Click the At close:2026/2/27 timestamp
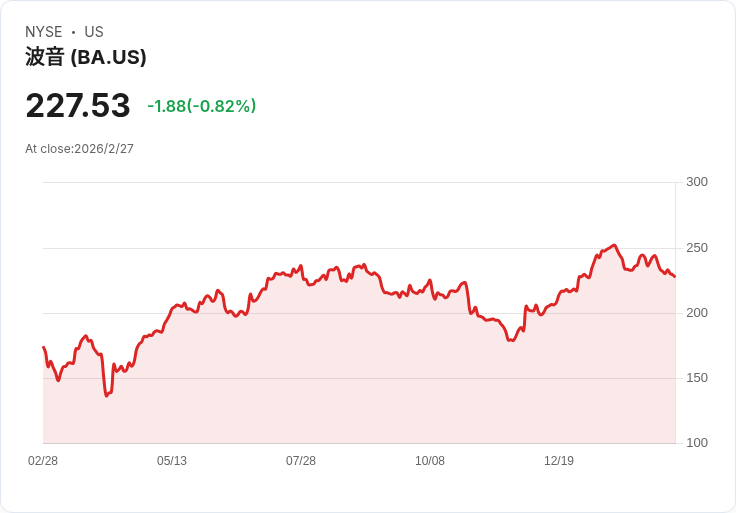Viewport: 736px width, 513px height. [x=79, y=149]
